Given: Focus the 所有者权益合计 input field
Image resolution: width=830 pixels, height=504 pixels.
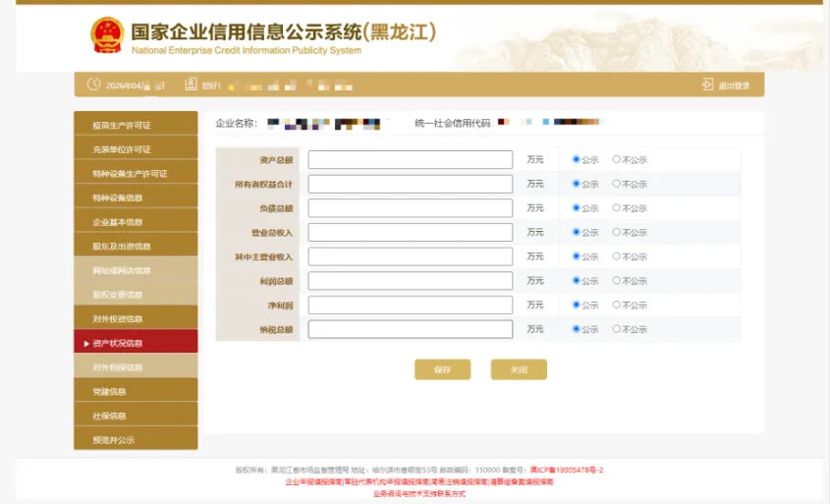Looking at the screenshot, I should coord(411,184).
